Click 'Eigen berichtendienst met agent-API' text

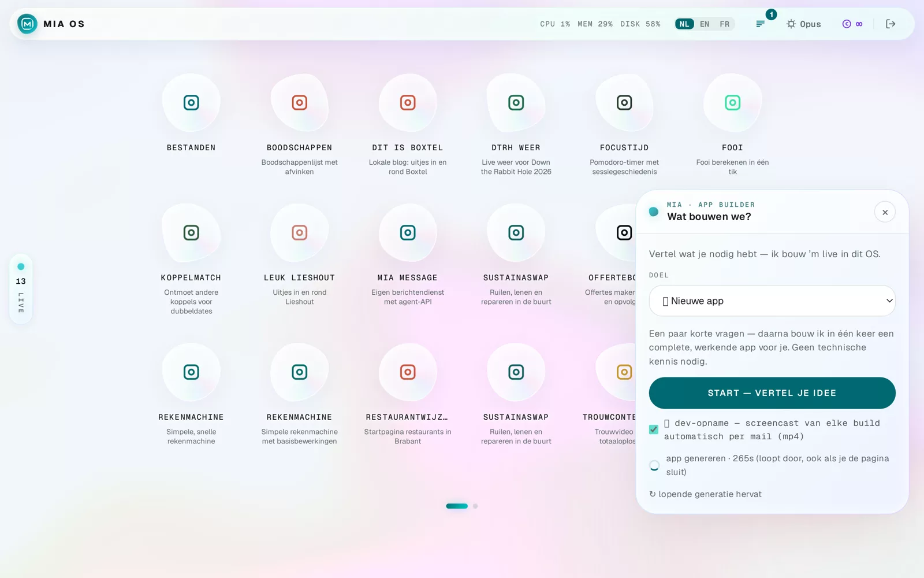pos(408,297)
